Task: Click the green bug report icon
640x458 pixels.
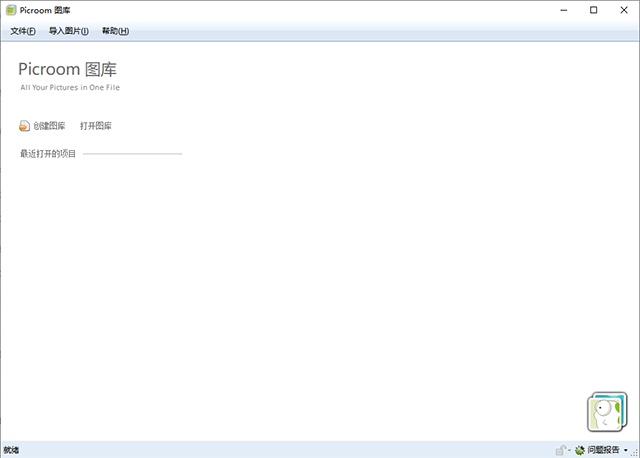Action: tap(580, 450)
